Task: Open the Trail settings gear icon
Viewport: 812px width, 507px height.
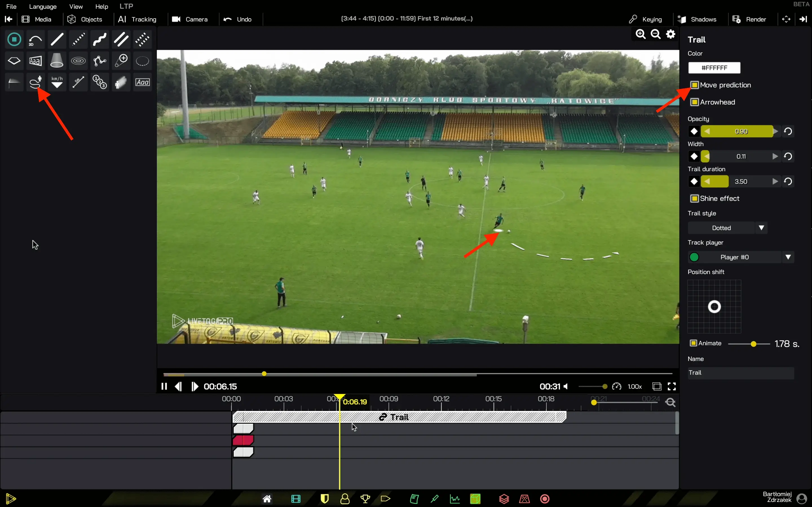Action: (x=671, y=34)
